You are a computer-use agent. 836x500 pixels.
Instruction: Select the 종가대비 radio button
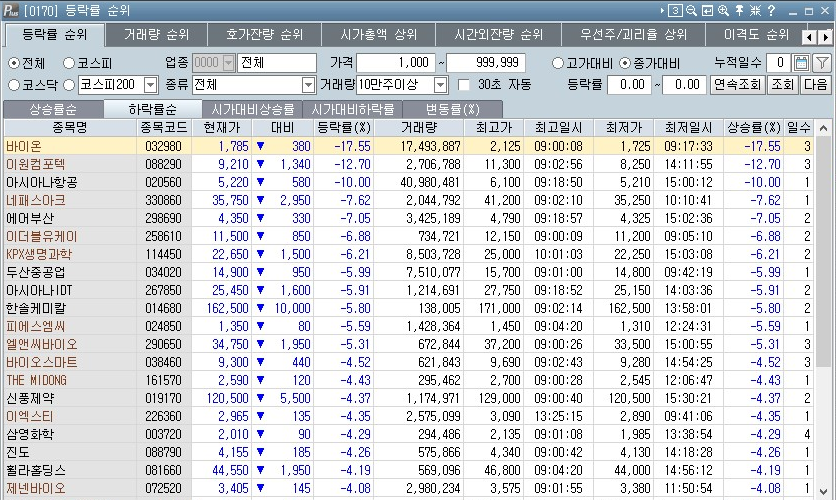click(625, 63)
